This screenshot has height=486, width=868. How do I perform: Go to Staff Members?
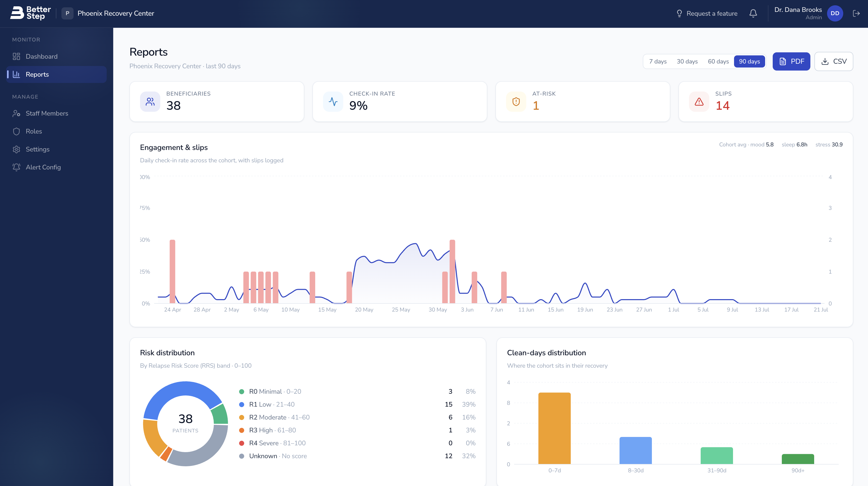pos(56,113)
